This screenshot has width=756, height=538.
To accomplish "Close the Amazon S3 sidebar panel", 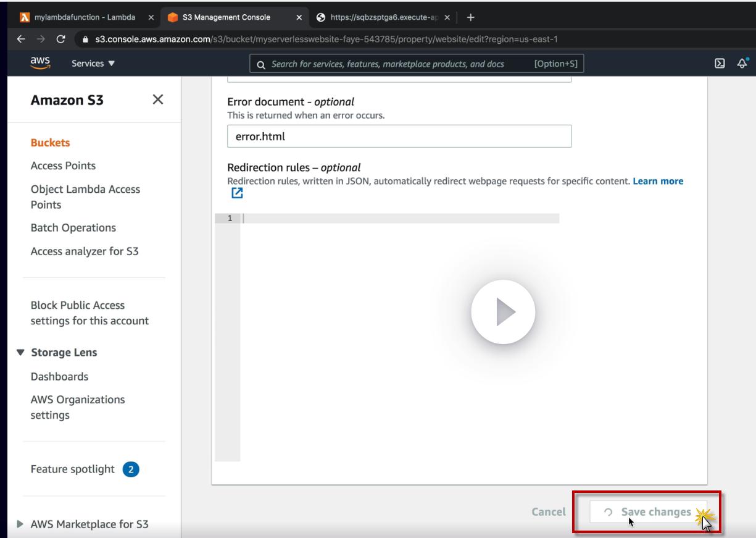I will click(x=158, y=99).
